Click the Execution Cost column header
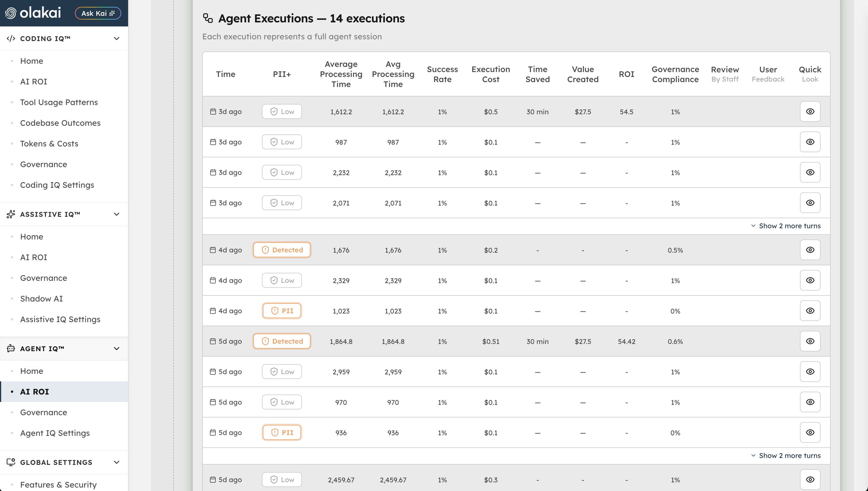Image resolution: width=868 pixels, height=491 pixels. (491, 74)
